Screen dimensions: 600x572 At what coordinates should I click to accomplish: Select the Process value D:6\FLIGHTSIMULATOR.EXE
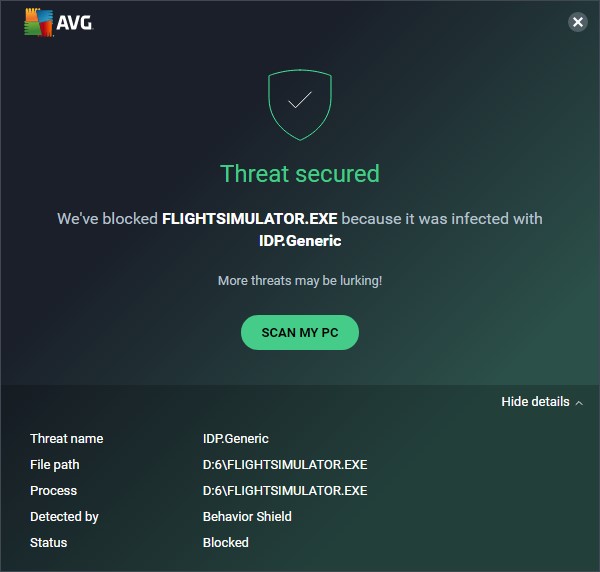coord(285,491)
